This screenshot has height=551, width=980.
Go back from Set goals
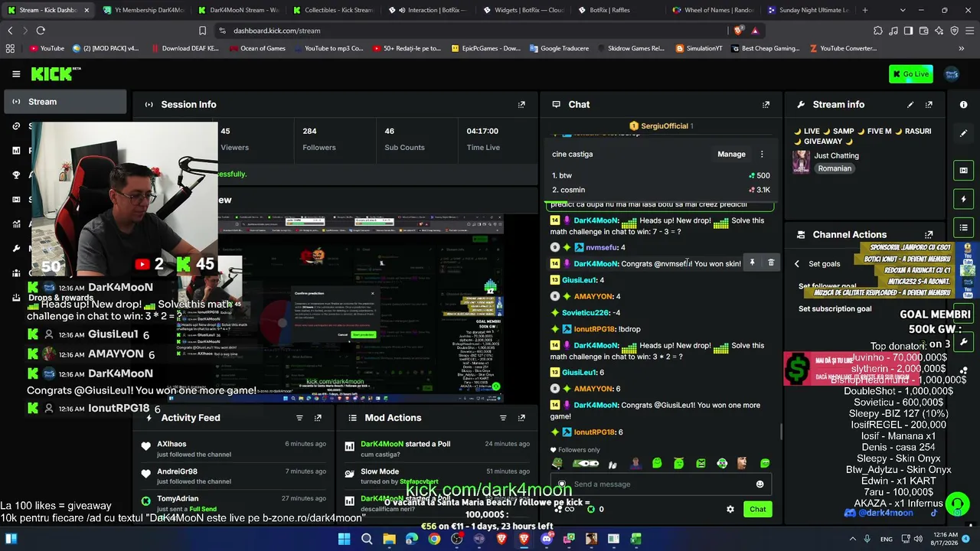(x=796, y=264)
